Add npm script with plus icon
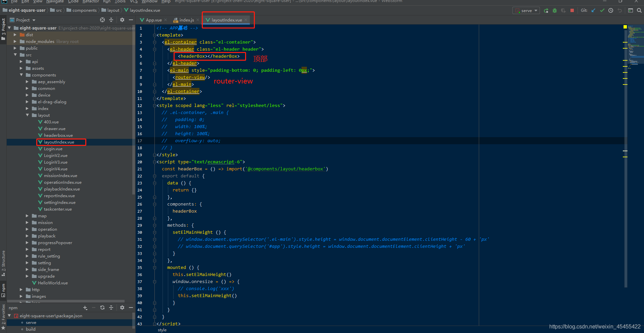 (x=85, y=308)
